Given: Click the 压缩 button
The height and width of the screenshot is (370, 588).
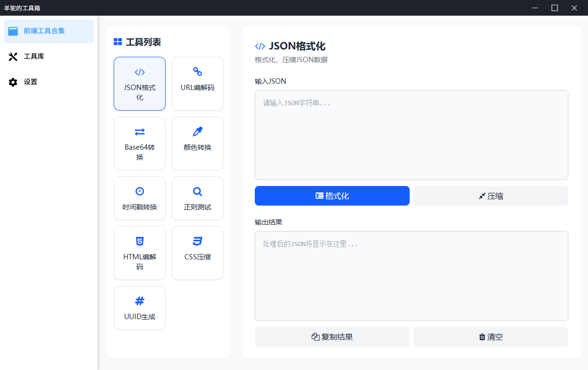Looking at the screenshot, I should 491,196.
